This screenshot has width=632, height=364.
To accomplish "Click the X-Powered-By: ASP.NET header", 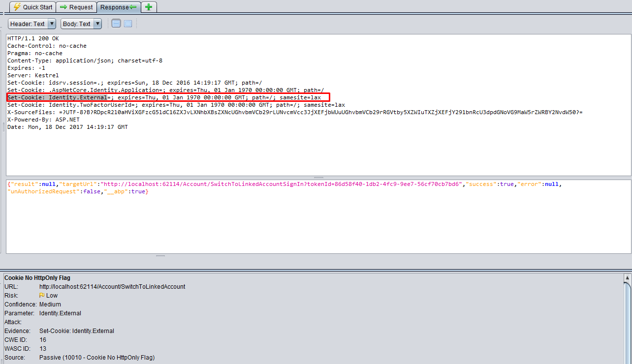I will tap(43, 120).
